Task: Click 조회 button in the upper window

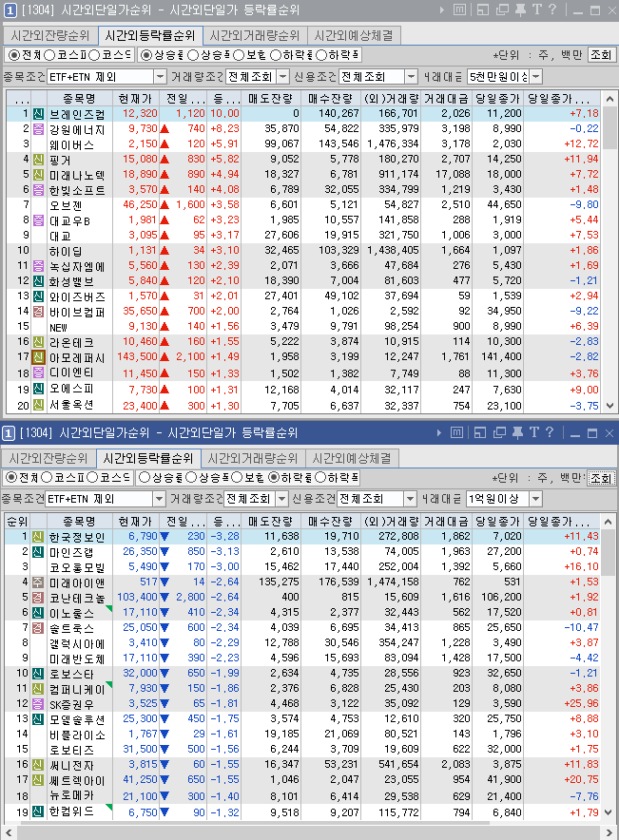Action: tap(601, 55)
